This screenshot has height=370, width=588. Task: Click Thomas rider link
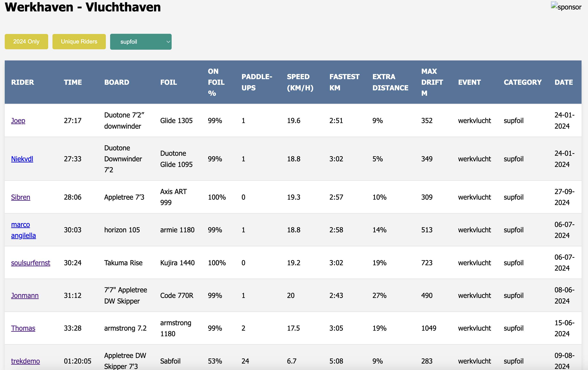23,328
